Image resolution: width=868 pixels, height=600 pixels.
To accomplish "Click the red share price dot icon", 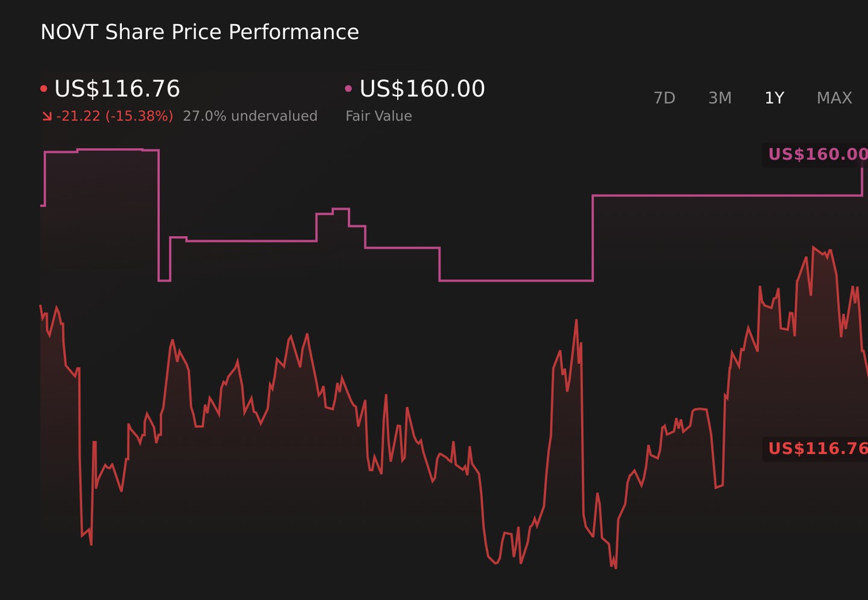I will [43, 89].
